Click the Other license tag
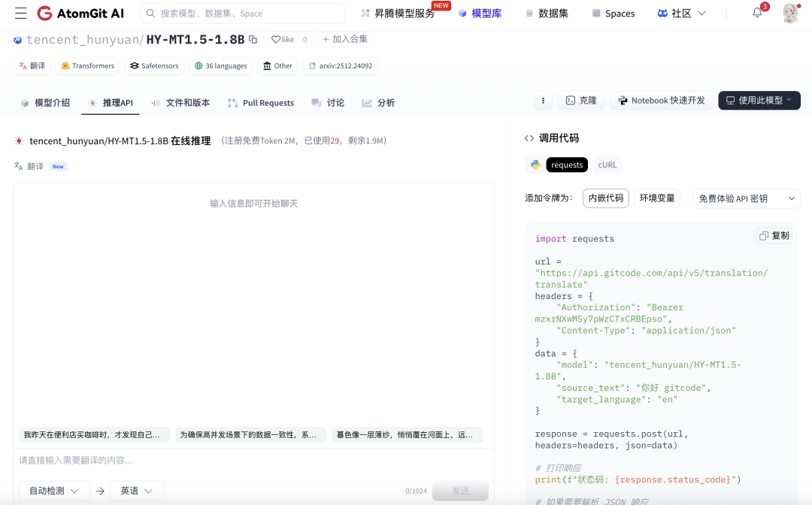 click(277, 65)
